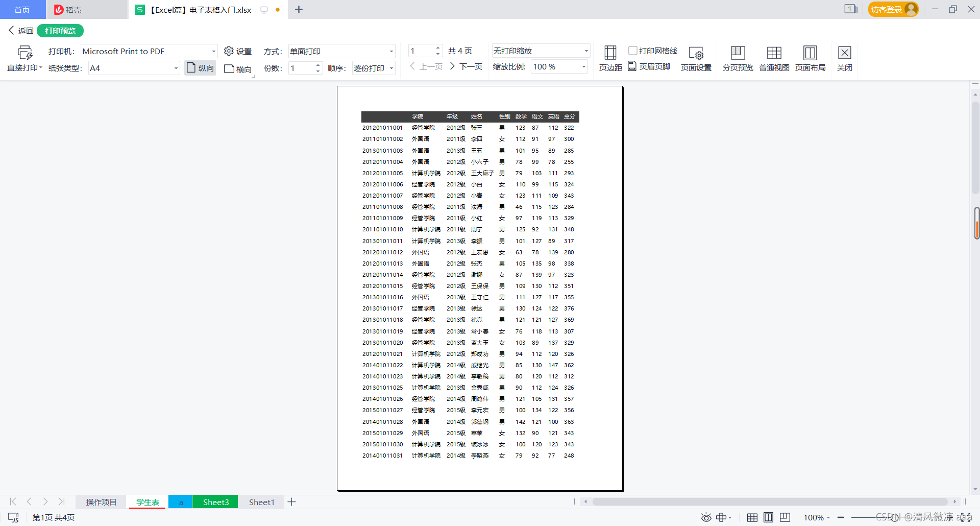Increase the copies count stepper
The width and height of the screenshot is (980, 526).
click(x=318, y=65)
